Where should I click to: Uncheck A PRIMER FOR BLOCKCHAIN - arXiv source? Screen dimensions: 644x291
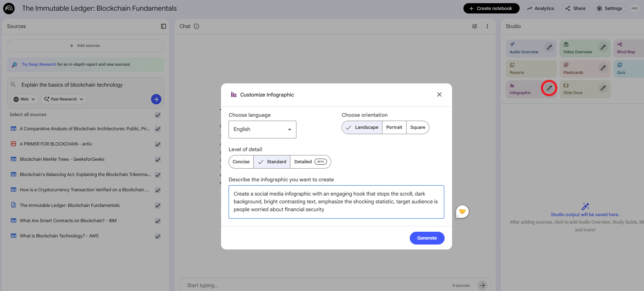pos(158,144)
